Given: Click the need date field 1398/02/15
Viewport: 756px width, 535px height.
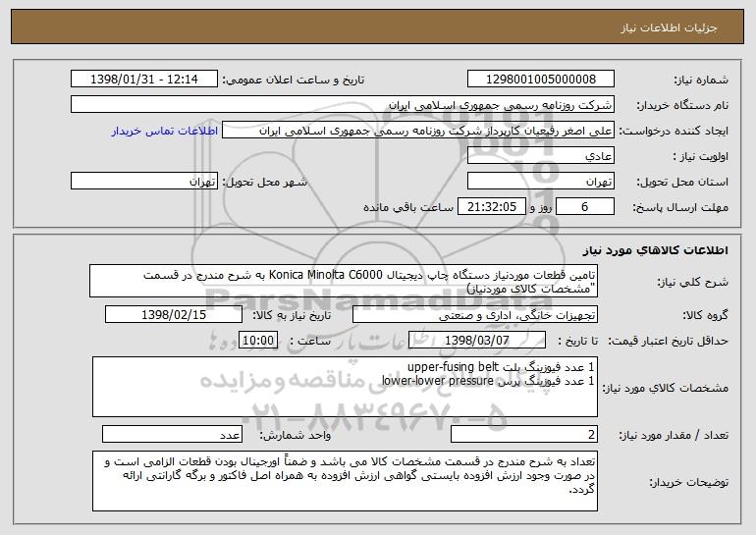Looking at the screenshot, I should click(174, 315).
